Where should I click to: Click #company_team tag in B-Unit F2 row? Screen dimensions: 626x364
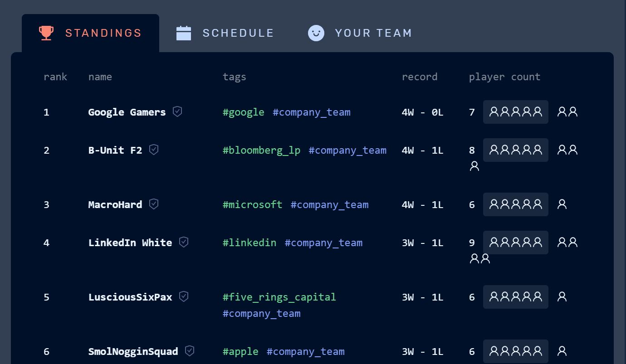[x=347, y=150]
